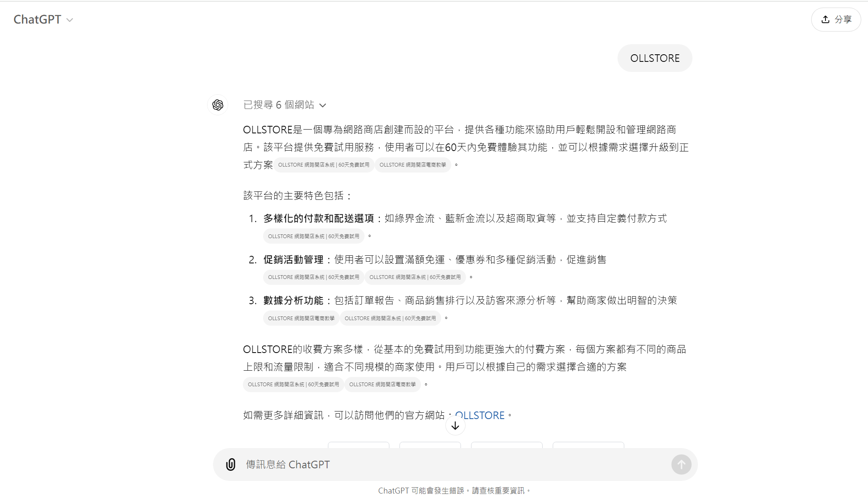Open the 60天免費試用 citation chip after 式方案
Viewport: 868px width, 499px height.
(324, 165)
